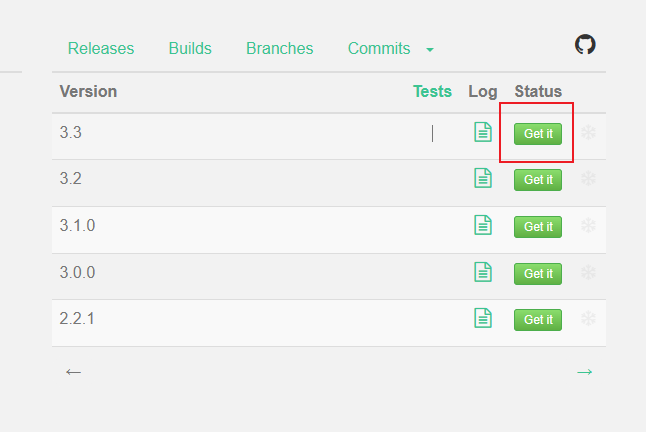Open the Branches tab
This screenshot has width=646, height=432.
pos(279,48)
